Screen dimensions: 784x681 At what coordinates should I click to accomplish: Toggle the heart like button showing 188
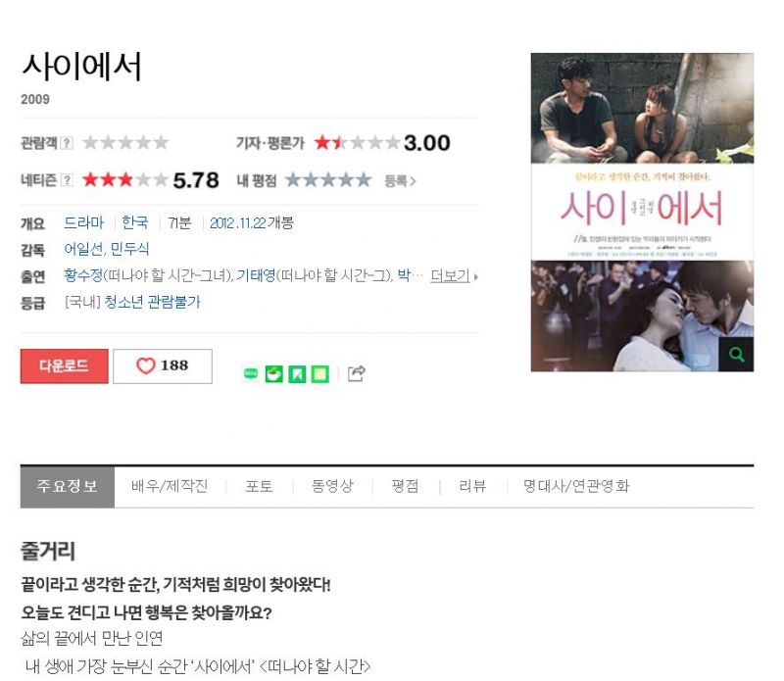[x=163, y=366]
